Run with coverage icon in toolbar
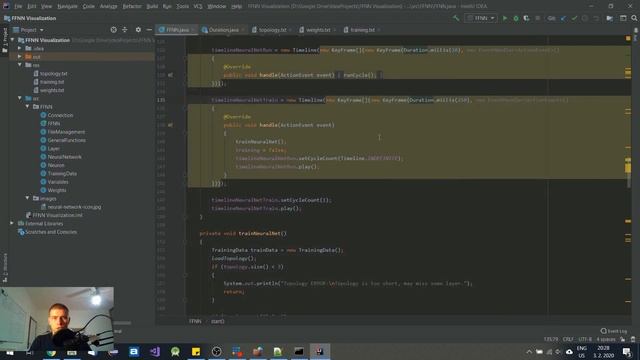Viewport: 640px width, 360px height. pyautogui.click(x=527, y=18)
